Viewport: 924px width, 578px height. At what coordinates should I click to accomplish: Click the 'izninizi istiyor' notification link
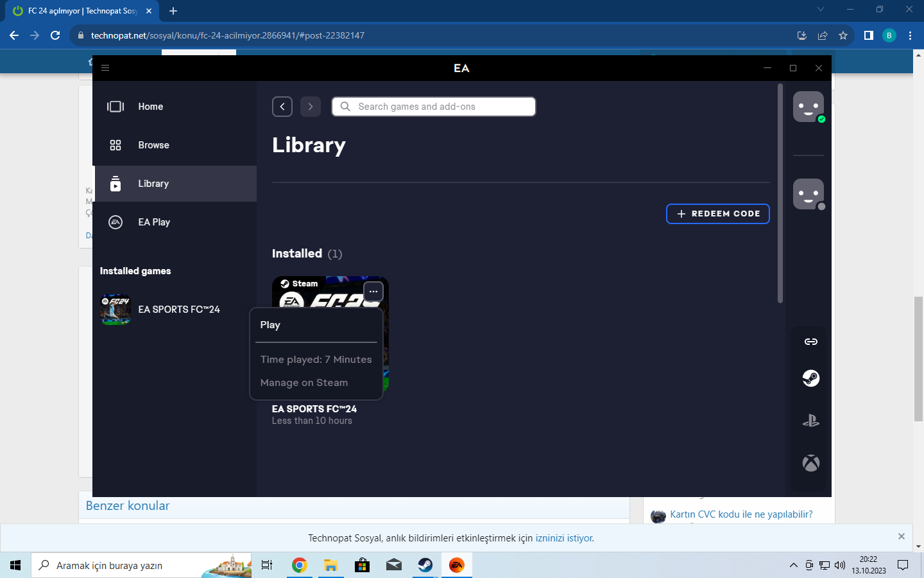(565, 538)
